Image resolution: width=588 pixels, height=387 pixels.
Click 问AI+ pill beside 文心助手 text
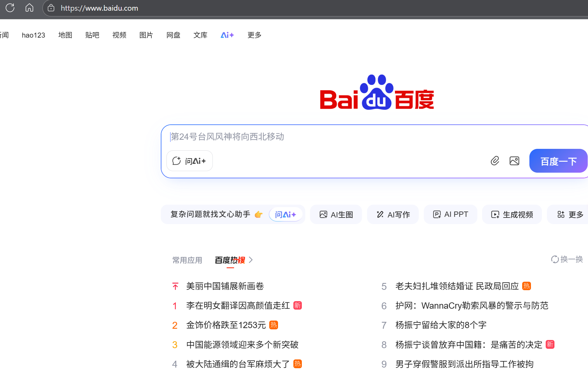pos(286,214)
